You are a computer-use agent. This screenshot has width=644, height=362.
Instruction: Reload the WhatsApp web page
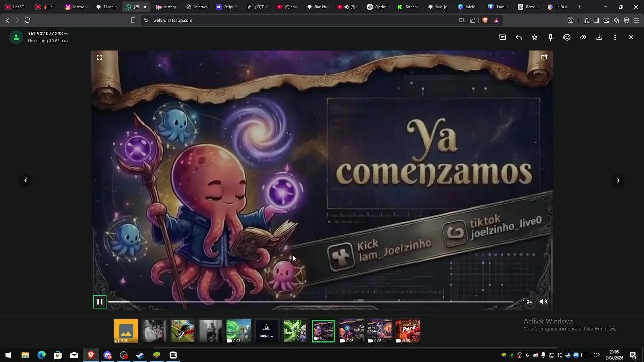[x=27, y=20]
